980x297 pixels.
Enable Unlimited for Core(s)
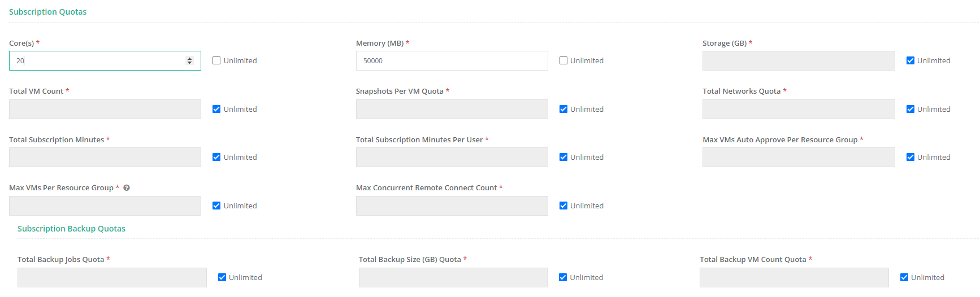[216, 61]
